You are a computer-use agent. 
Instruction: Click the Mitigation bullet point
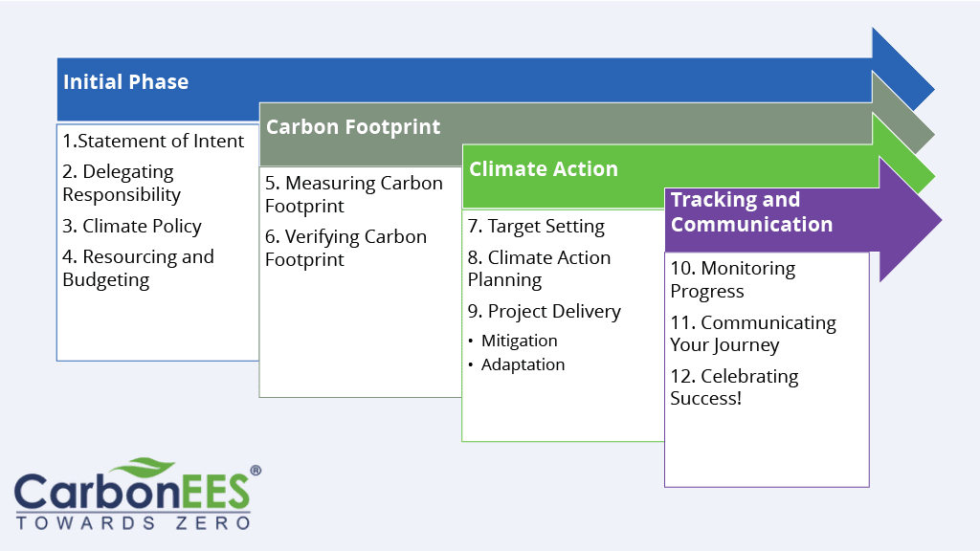(x=519, y=341)
